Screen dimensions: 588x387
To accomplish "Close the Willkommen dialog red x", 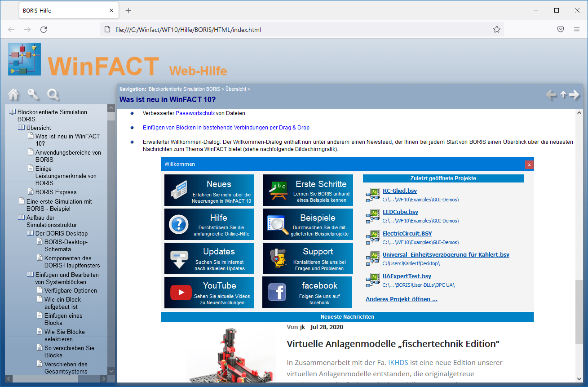I will coord(529,165).
